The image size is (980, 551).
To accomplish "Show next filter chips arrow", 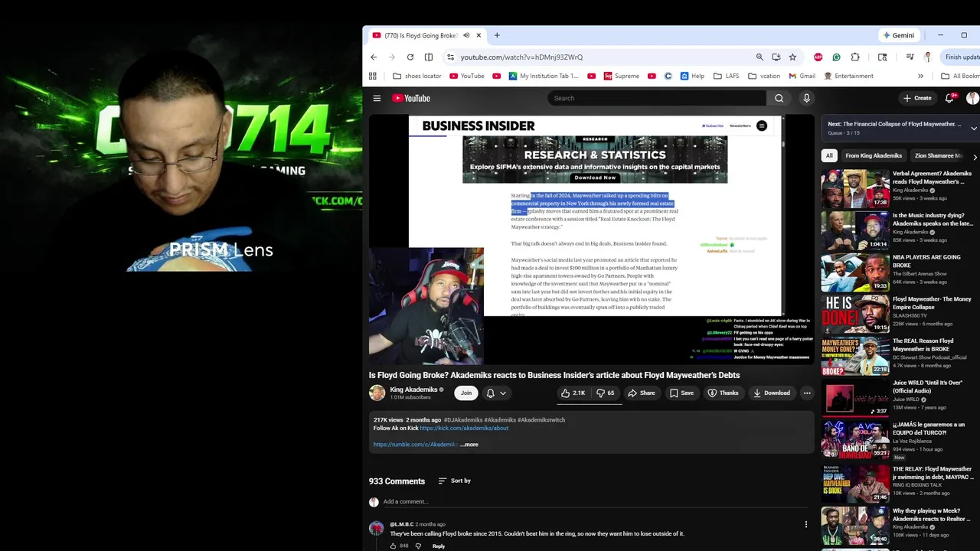I will (x=974, y=156).
